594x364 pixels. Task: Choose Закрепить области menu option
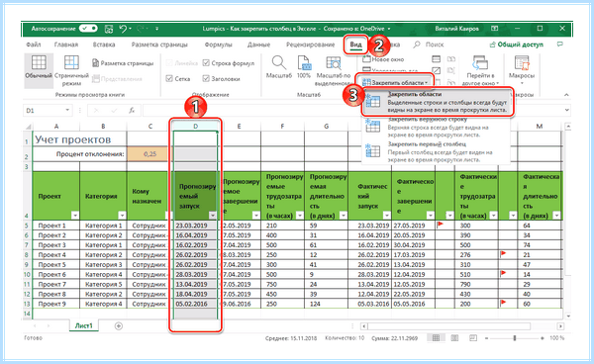click(438, 102)
